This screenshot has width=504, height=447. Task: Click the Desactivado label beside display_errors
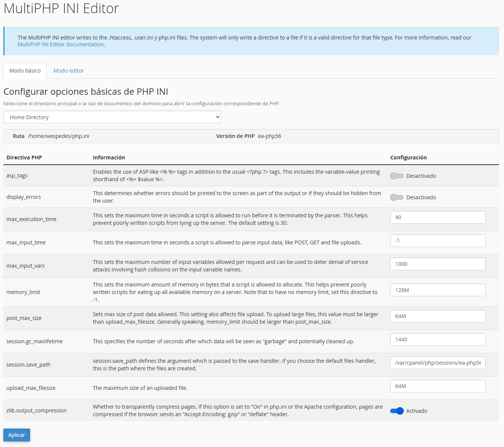tap(421, 197)
